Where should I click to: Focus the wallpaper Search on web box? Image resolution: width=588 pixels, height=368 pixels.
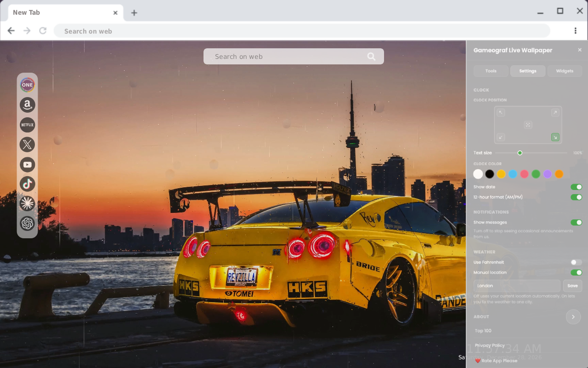pyautogui.click(x=294, y=57)
